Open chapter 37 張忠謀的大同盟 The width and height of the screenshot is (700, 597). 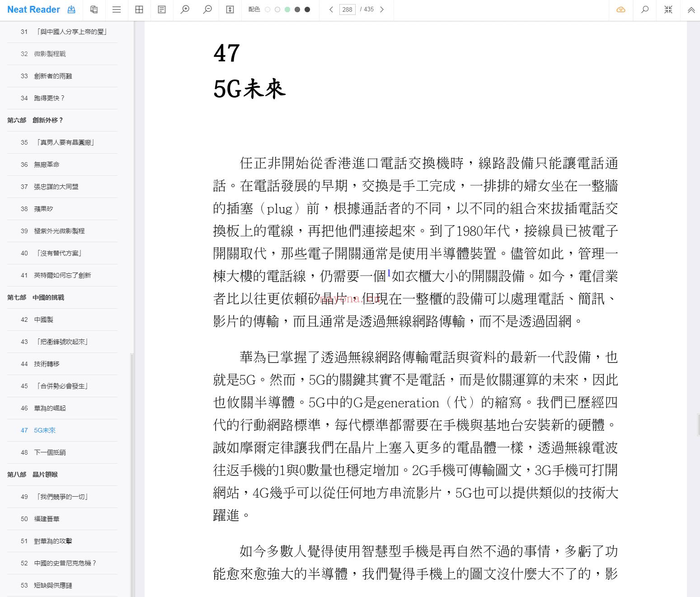point(62,187)
